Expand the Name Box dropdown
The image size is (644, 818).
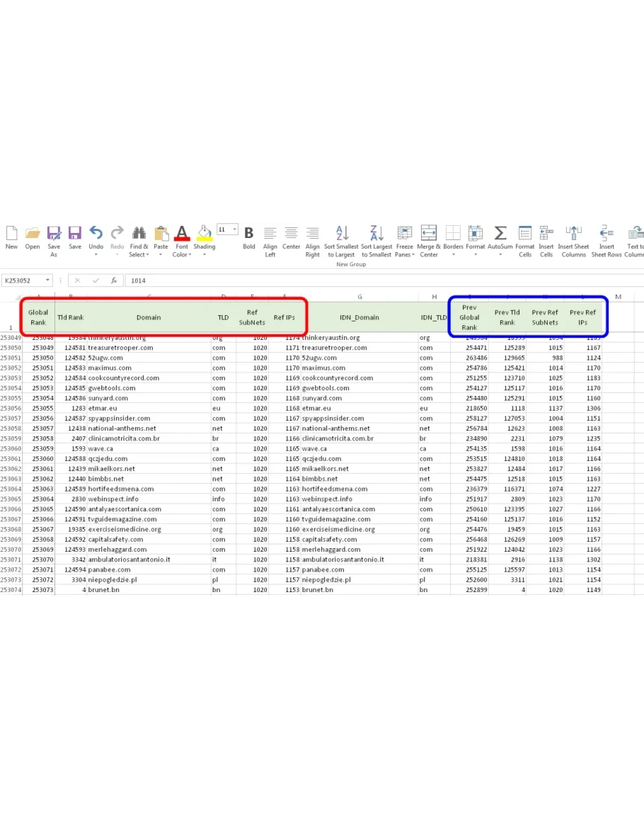pos(47,280)
